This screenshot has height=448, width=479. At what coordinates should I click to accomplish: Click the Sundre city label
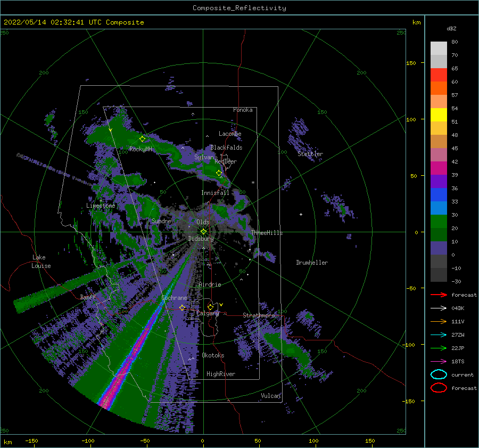coord(161,221)
